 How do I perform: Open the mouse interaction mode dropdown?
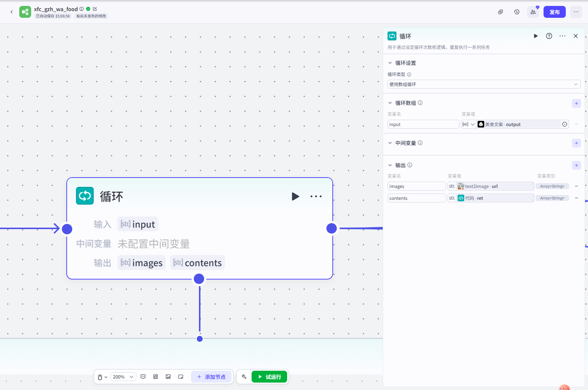pos(103,377)
